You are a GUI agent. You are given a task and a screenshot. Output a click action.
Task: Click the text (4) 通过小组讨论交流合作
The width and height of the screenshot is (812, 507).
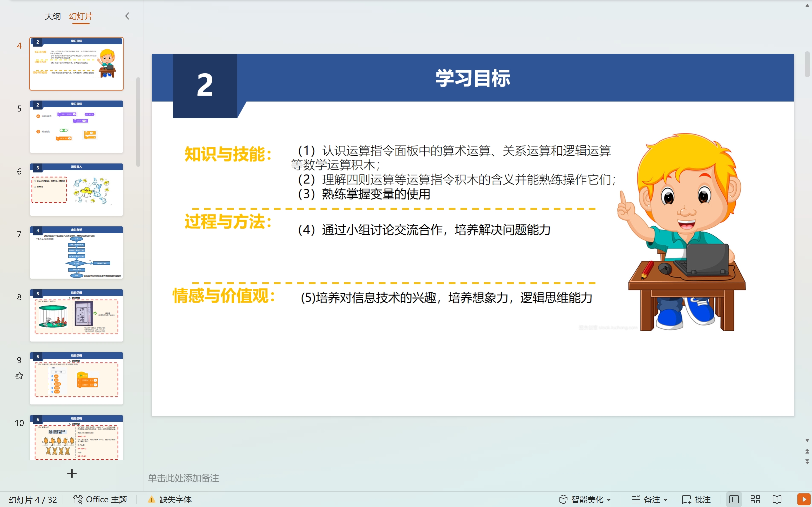tap(424, 230)
